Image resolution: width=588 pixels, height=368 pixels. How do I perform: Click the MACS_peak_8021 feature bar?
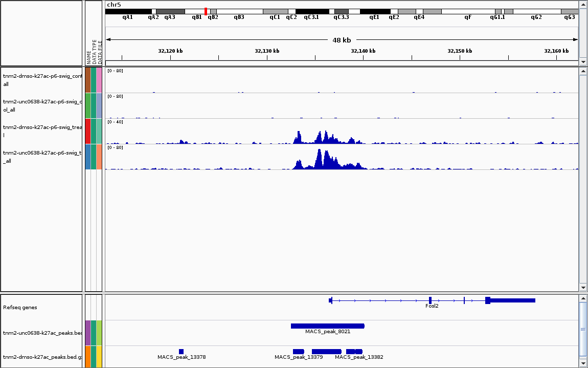(327, 326)
